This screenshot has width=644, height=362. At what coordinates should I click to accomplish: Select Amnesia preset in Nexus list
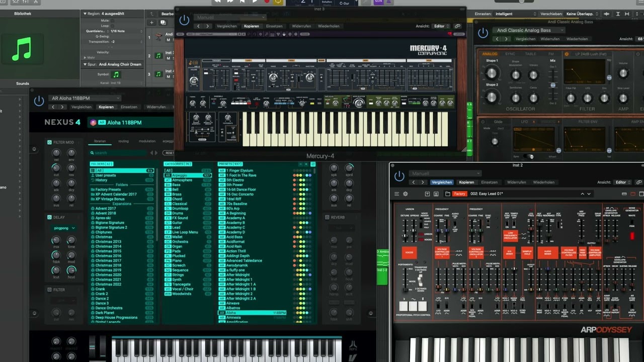(252, 317)
